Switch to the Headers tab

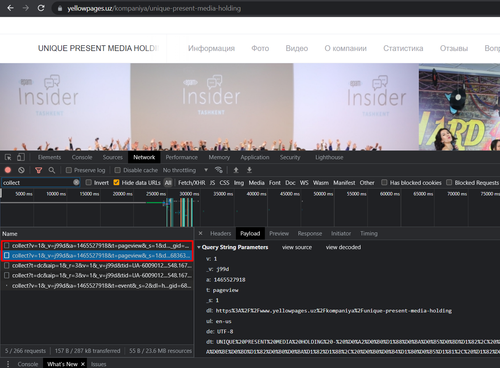click(220, 233)
